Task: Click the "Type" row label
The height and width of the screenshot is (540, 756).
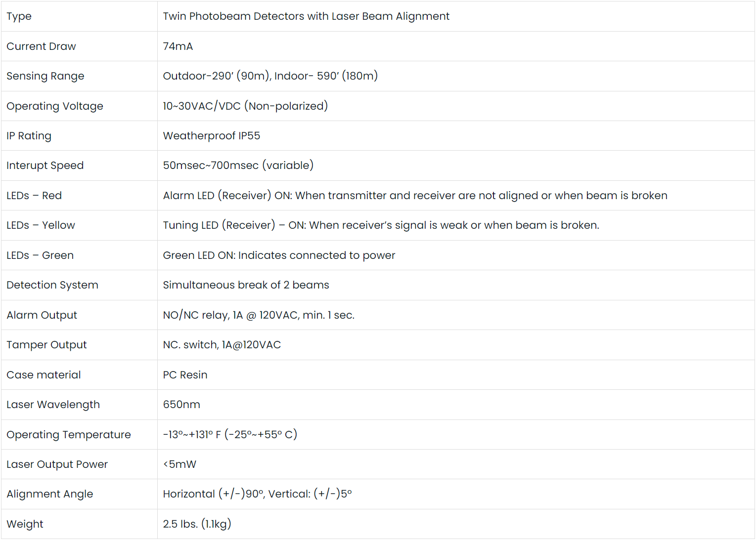Action: 19,16
